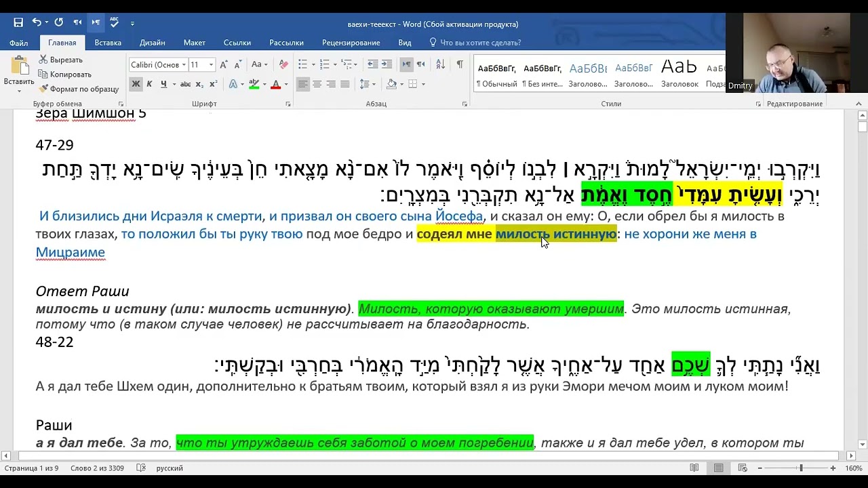
Task: Sort the text with the A-Z icon
Action: (440, 64)
